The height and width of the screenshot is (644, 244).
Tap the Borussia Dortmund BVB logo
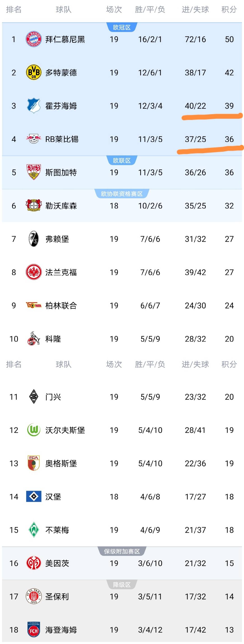point(33,72)
